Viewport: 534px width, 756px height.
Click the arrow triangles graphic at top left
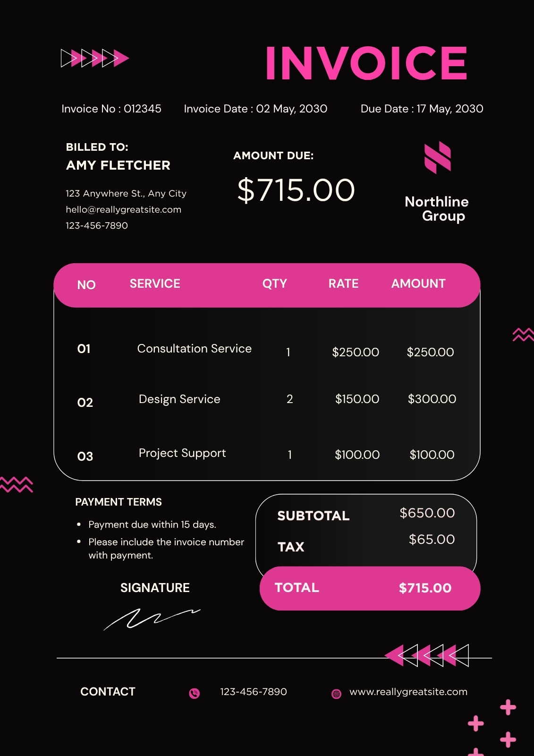coord(95,58)
